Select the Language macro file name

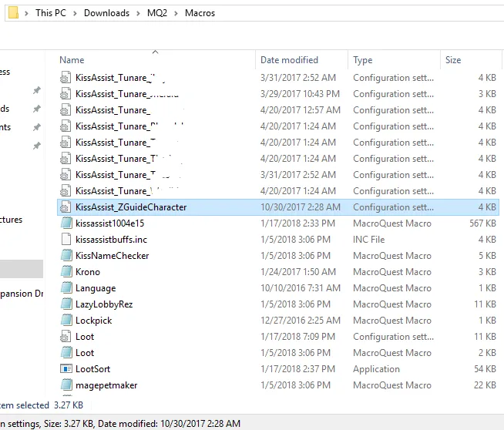96,288
